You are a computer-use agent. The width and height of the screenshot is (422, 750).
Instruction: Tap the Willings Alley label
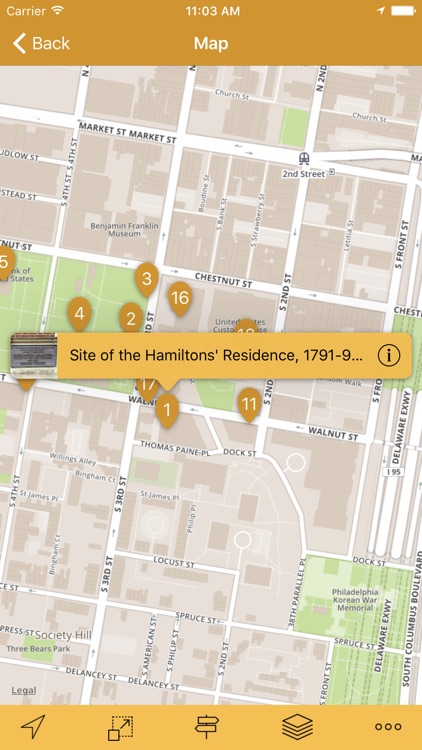73,459
